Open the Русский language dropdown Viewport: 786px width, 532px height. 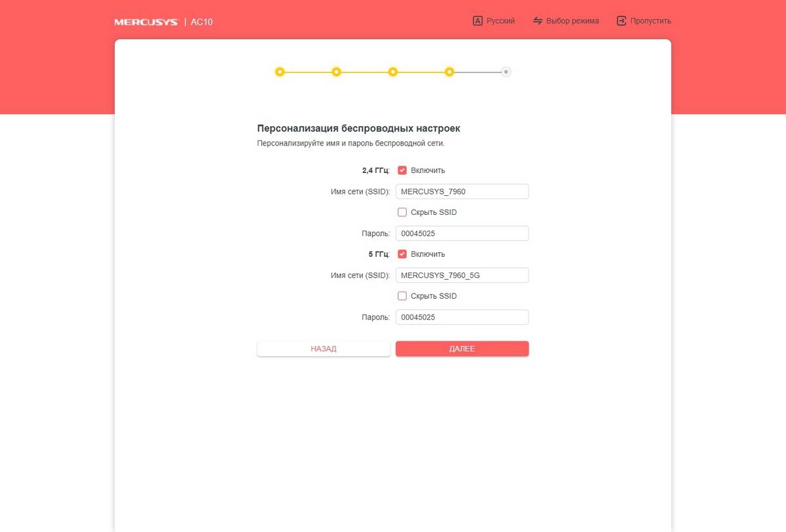click(x=500, y=21)
